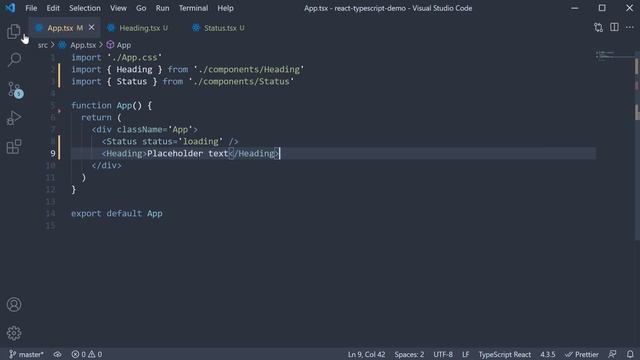
Task: Select language mode TypeScript React
Action: tap(504, 354)
